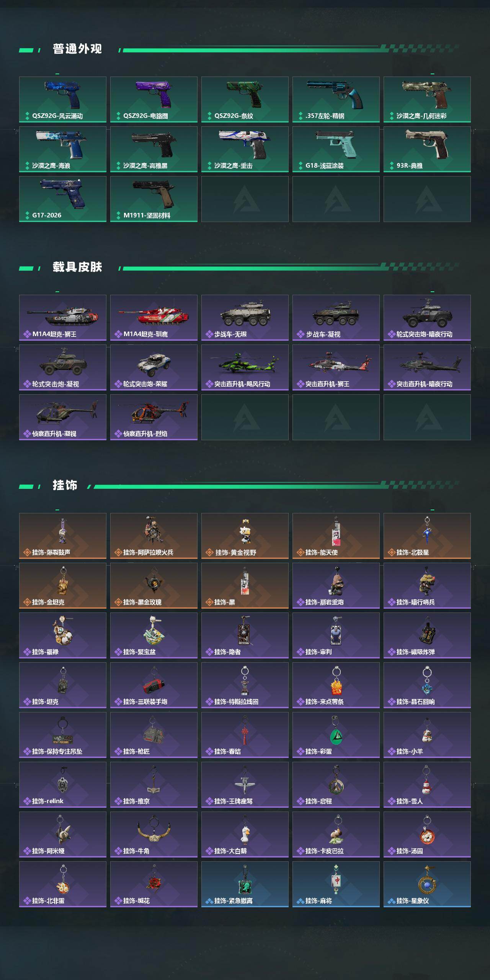Click the .357左轮-精钢 revolver skin
Image resolution: width=490 pixels, height=980 pixels.
pyautogui.click(x=336, y=100)
